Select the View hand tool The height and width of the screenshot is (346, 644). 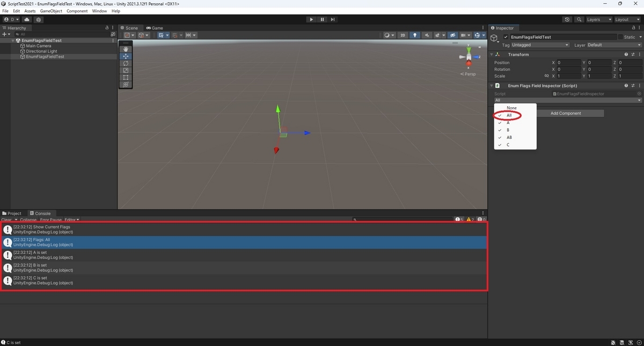126,49
